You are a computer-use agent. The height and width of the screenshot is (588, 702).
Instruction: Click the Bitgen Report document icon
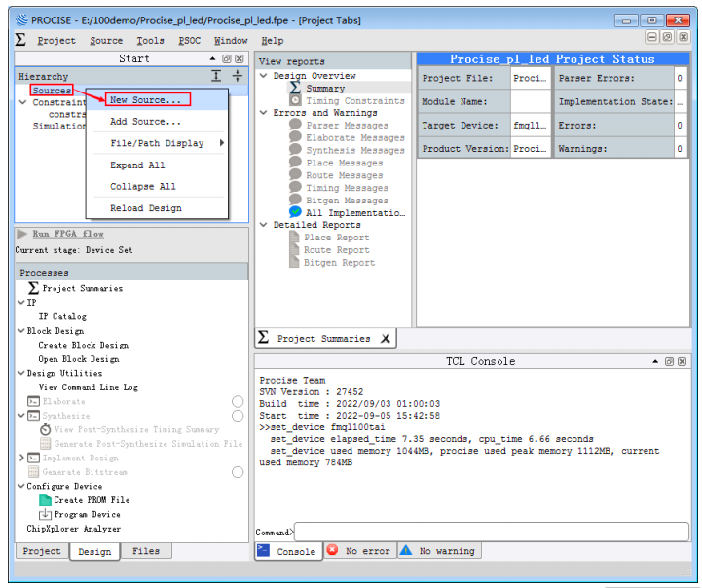coord(294,262)
